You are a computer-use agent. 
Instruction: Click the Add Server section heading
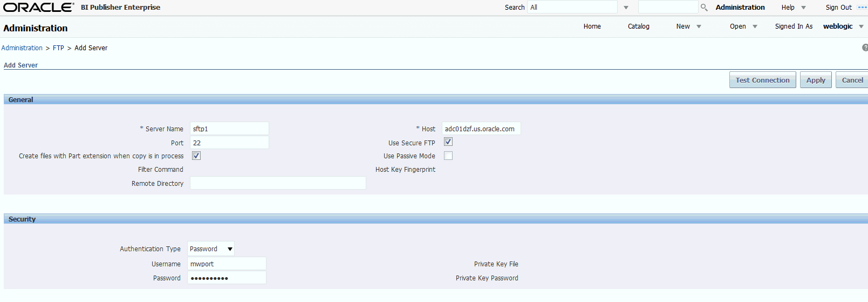point(20,65)
